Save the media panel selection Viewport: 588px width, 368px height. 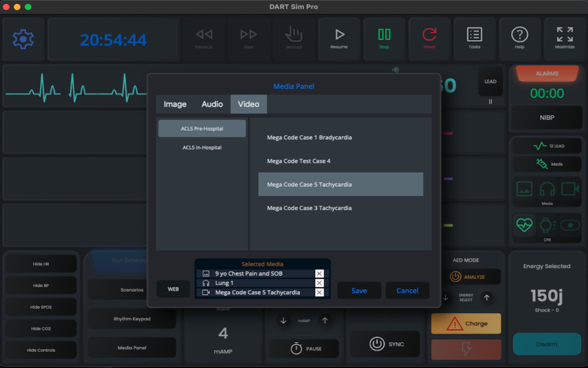359,290
